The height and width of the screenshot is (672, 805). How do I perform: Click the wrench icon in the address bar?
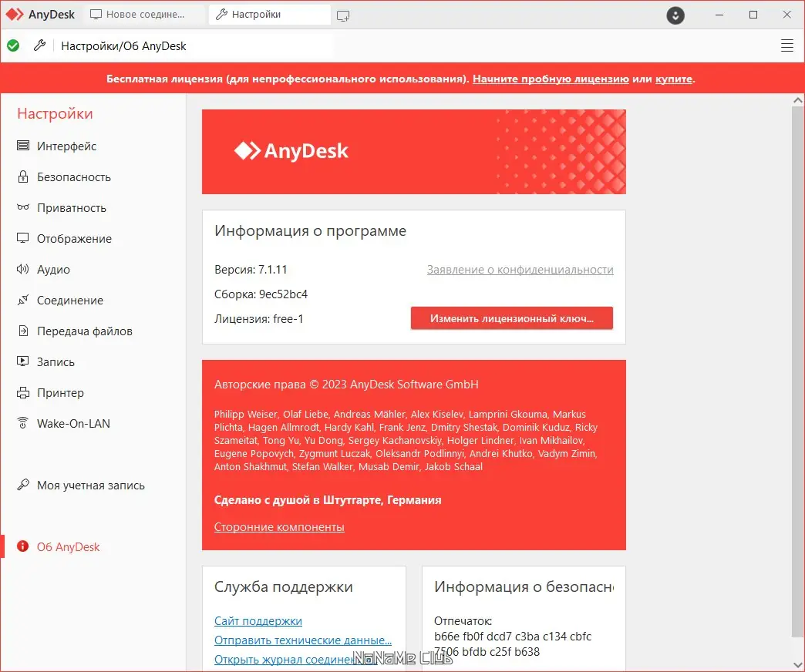pyautogui.click(x=39, y=45)
